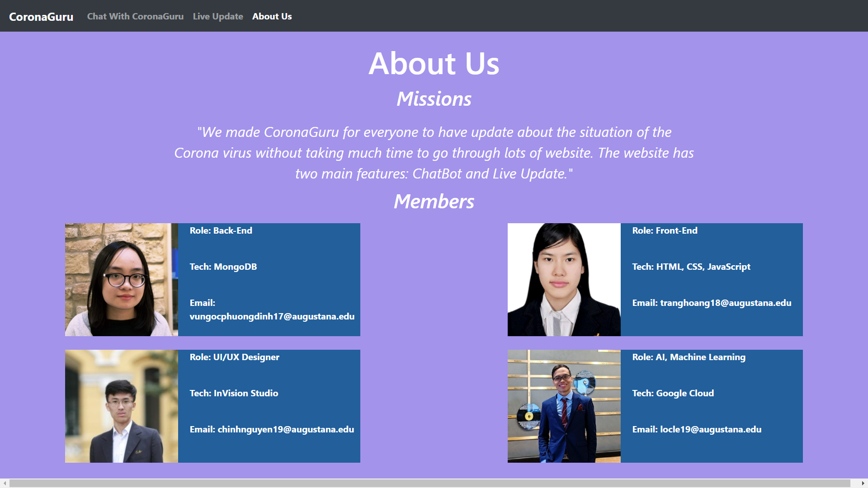The height and width of the screenshot is (488, 868).
Task: Click the UI/UX Designer's photo
Action: 122,406
